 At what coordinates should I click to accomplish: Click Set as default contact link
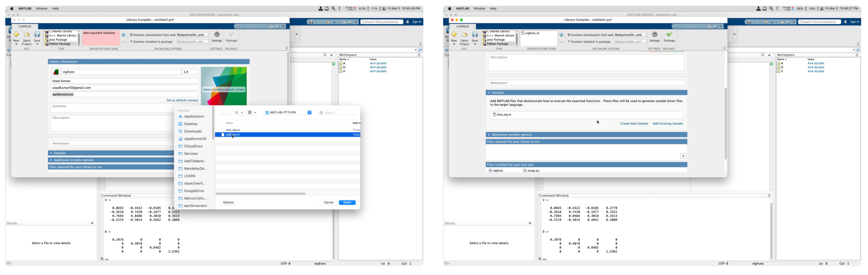click(x=182, y=100)
